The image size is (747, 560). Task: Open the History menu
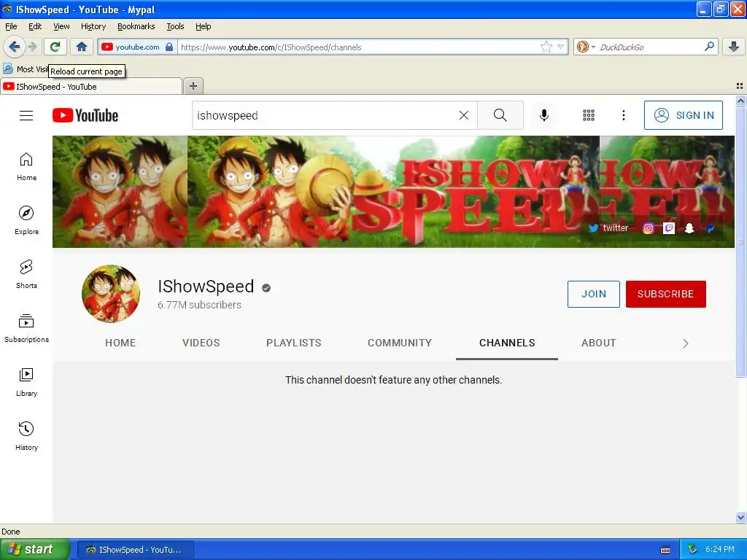(x=93, y=26)
